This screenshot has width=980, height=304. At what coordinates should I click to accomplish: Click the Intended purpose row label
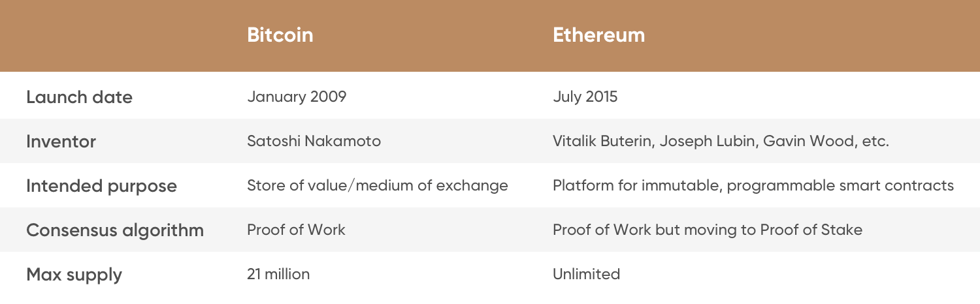[x=101, y=186]
